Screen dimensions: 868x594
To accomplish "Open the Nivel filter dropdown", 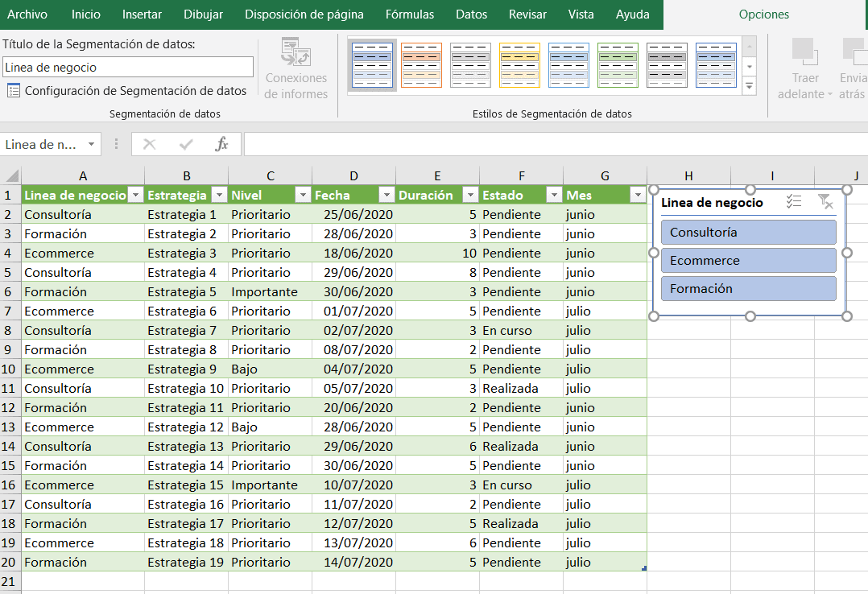I will click(303, 195).
